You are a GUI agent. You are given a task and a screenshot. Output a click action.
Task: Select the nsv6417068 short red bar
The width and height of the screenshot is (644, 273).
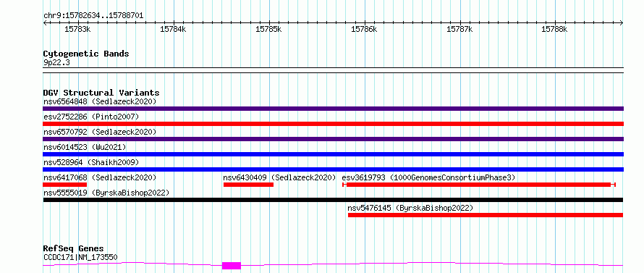click(65, 185)
